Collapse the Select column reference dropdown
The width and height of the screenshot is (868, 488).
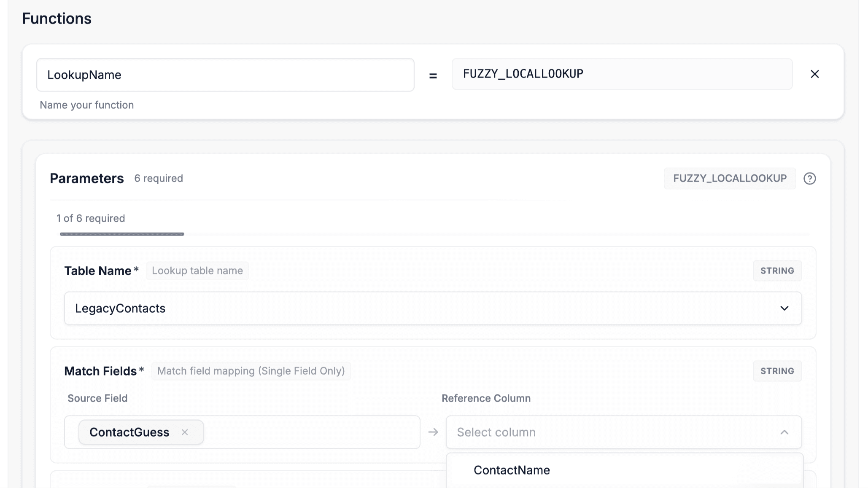624,432
